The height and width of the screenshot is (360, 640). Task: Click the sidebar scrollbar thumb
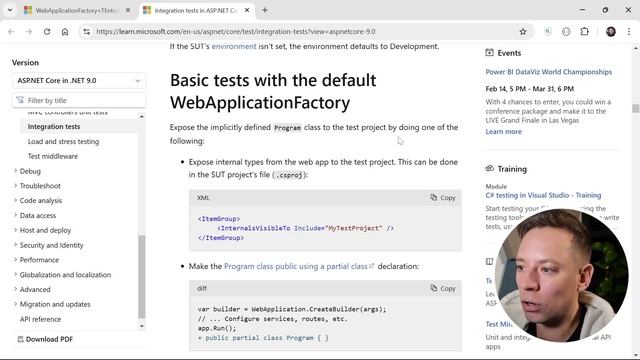coord(142,276)
